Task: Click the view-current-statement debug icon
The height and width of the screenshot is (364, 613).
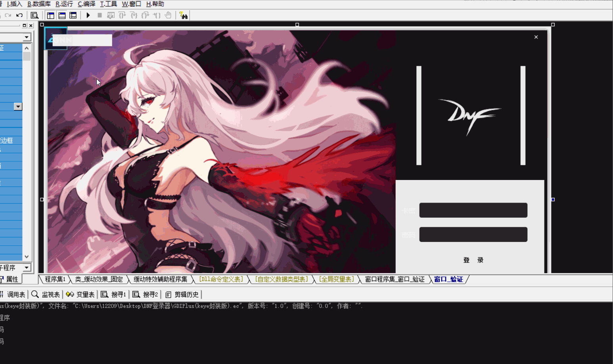Action: [x=111, y=15]
